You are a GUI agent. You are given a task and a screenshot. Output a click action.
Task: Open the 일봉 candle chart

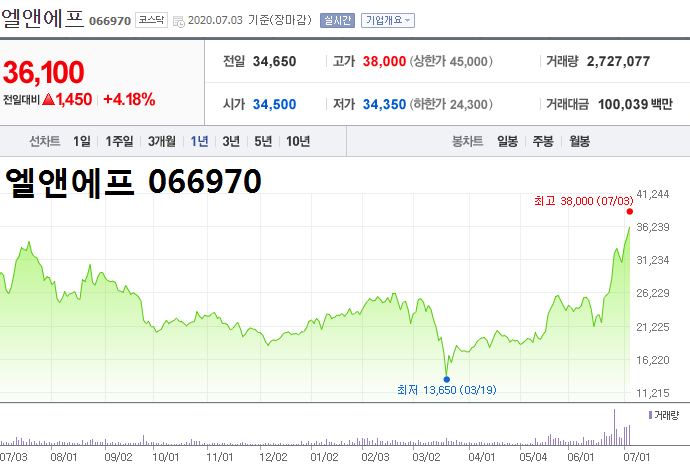pyautogui.click(x=507, y=141)
